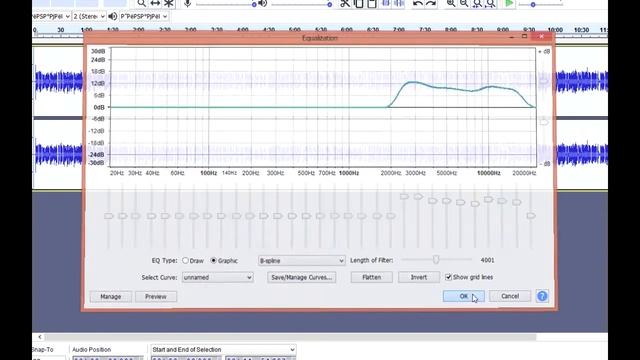The width and height of the screenshot is (640, 360).
Task: Click the 0dB gain label
Action: point(99,107)
